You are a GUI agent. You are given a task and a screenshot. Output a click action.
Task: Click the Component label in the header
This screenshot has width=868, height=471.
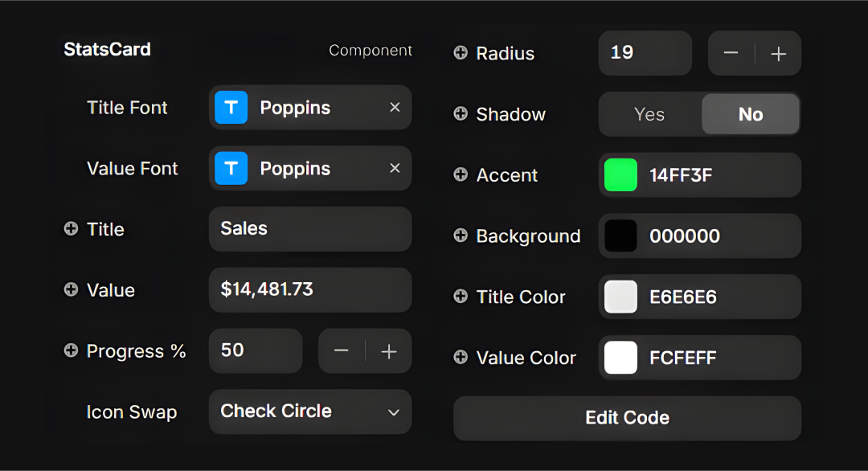(x=370, y=51)
